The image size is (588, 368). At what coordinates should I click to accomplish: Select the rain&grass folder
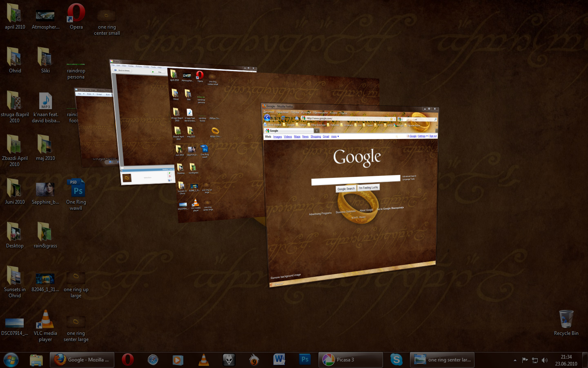coord(45,235)
